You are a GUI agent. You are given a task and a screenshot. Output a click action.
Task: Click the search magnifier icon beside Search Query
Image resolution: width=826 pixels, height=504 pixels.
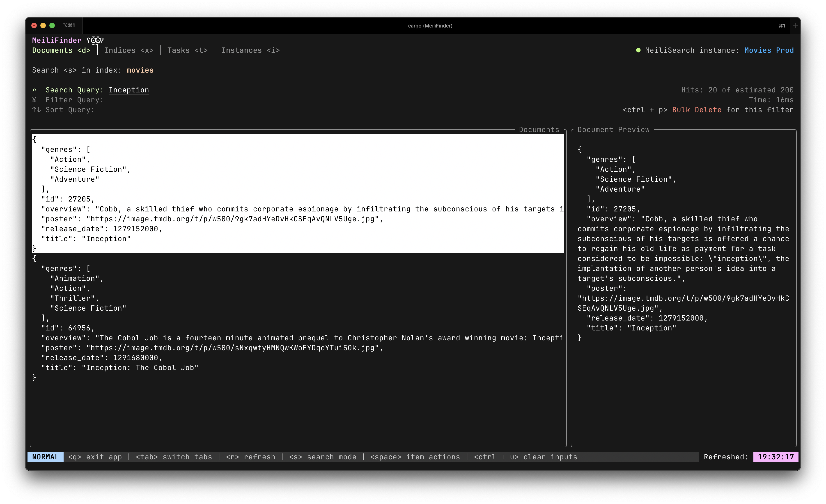tap(34, 90)
